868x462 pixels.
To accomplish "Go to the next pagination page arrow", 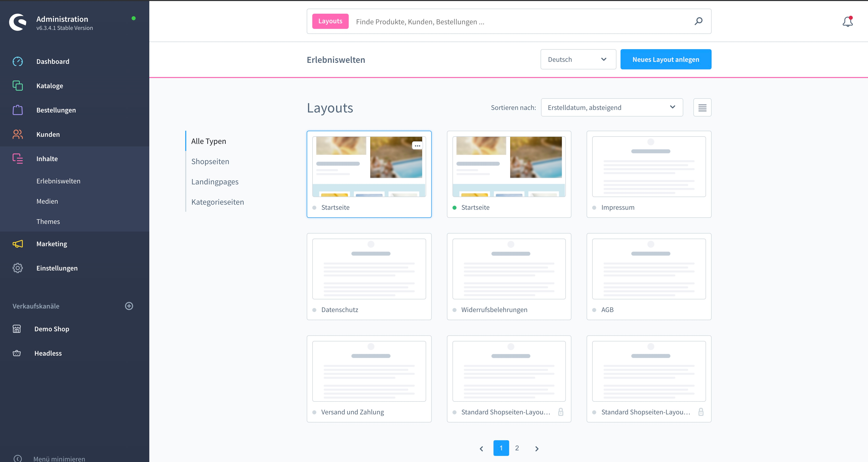I will 537,449.
